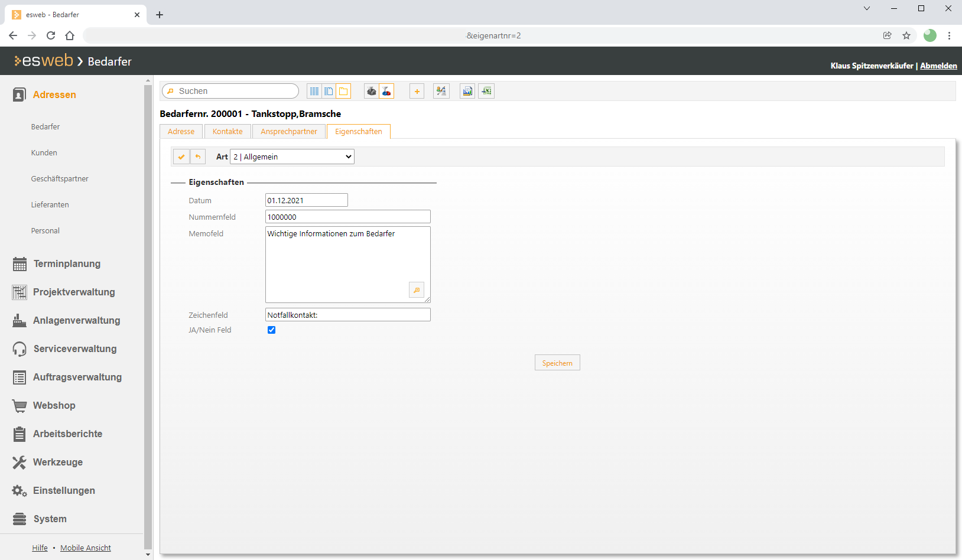Open the tab search chevron in title bar
Image resolution: width=962 pixels, height=560 pixels.
click(x=867, y=8)
